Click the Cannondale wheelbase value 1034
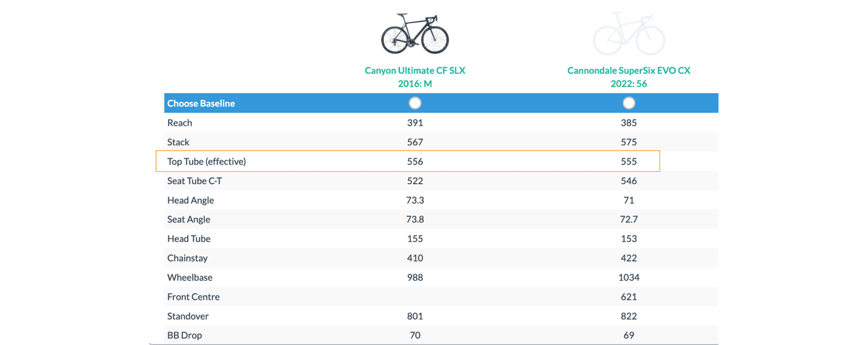Viewport: 868px width, 345px height. 629,277
